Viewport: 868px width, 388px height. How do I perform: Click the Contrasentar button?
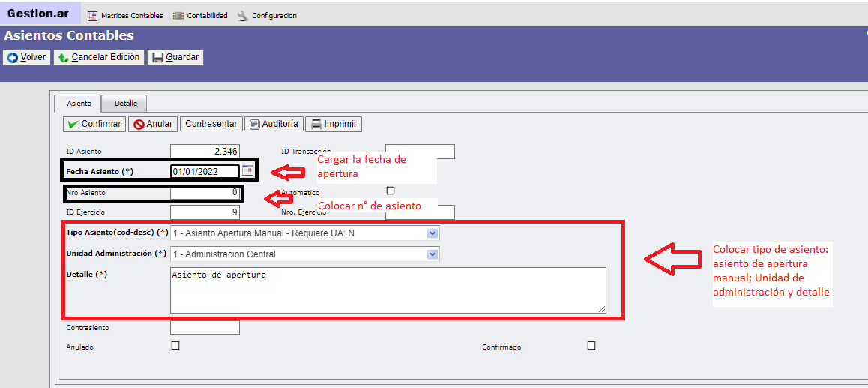(211, 124)
